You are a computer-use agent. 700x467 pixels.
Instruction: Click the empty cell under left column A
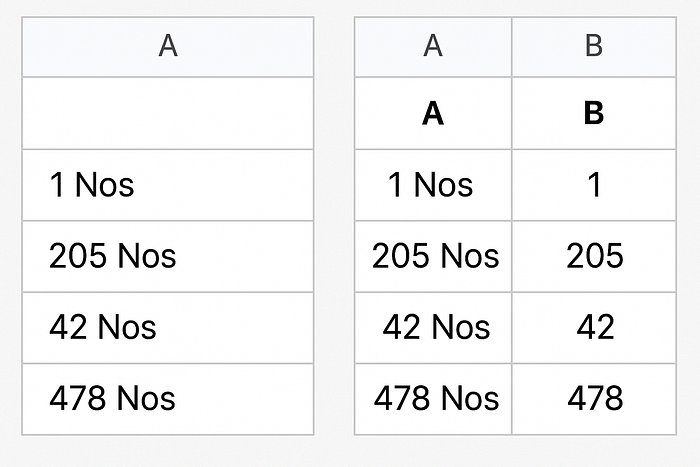click(x=168, y=113)
